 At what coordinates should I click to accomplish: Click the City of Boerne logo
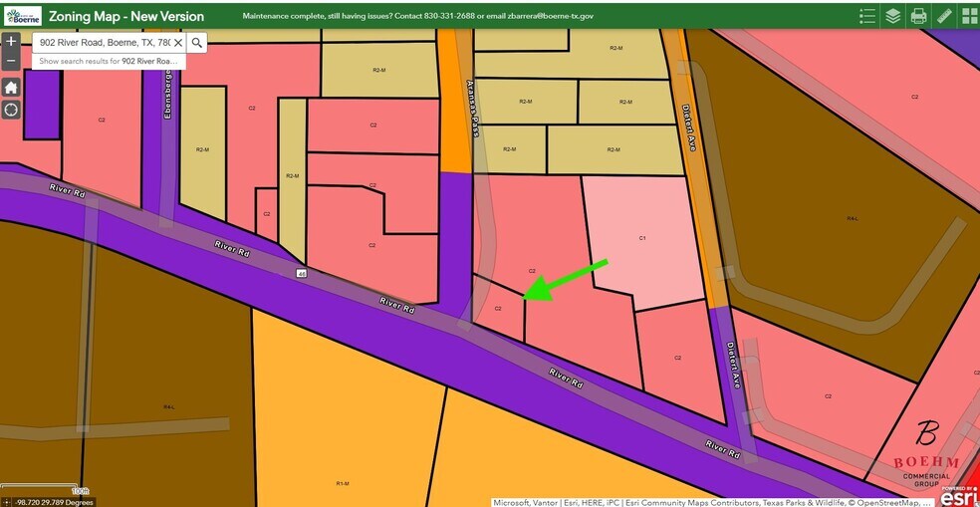(21, 15)
